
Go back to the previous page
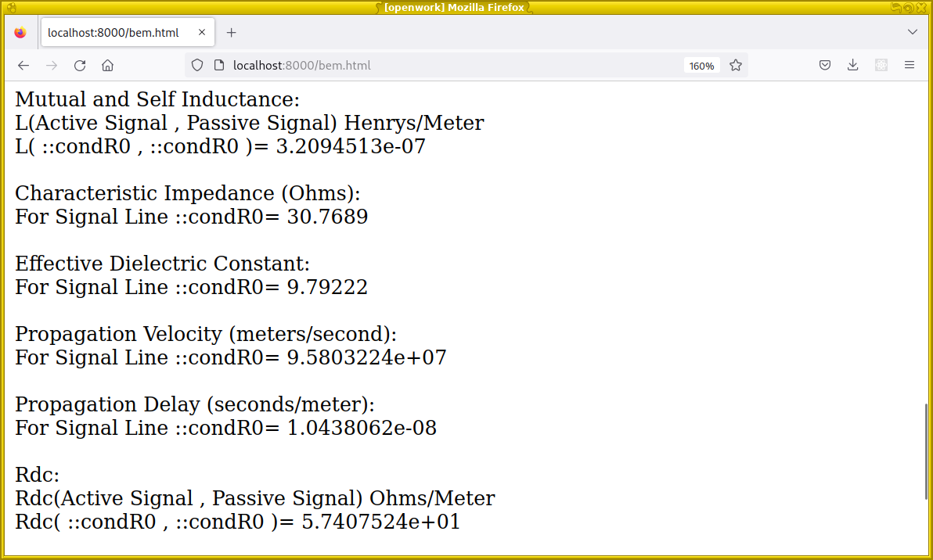23,66
